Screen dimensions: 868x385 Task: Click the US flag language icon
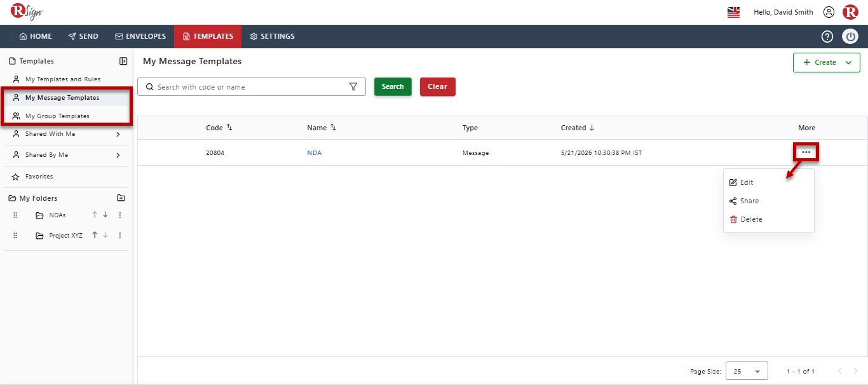(x=733, y=12)
